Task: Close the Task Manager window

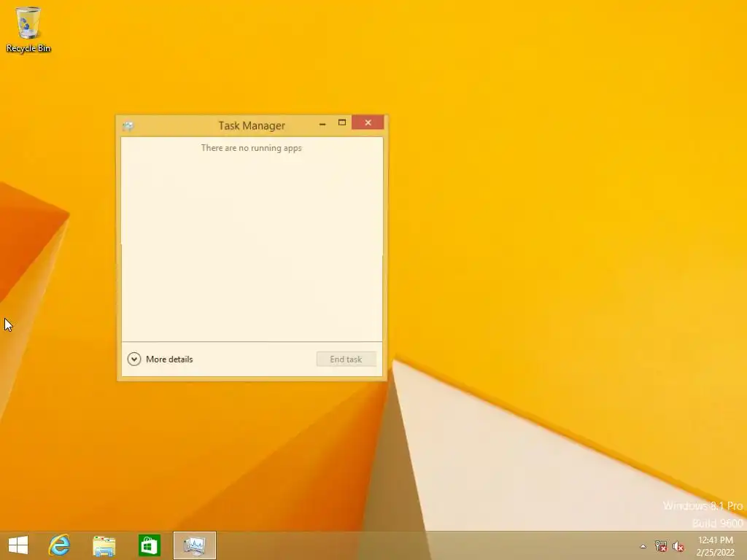Action: point(368,122)
